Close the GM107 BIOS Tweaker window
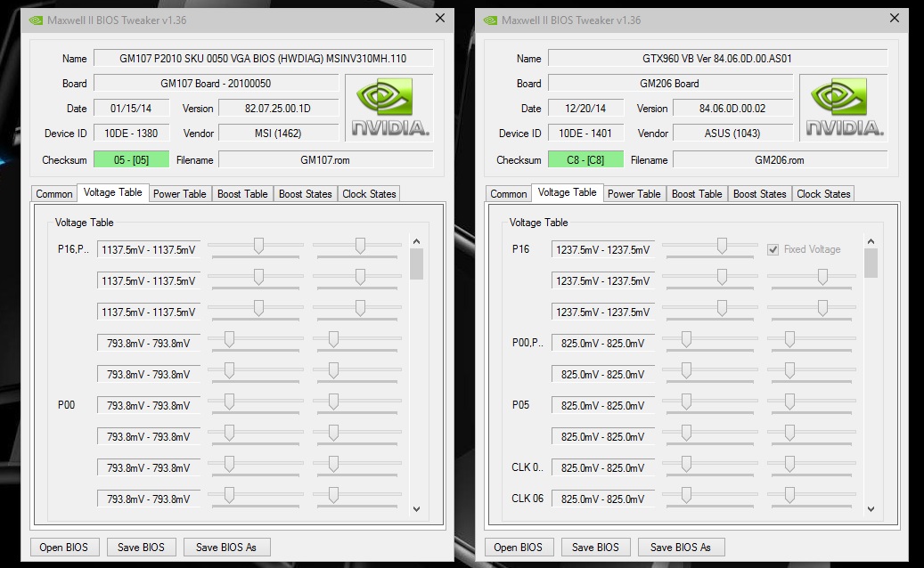Image resolution: width=924 pixels, height=568 pixels. coord(439,18)
